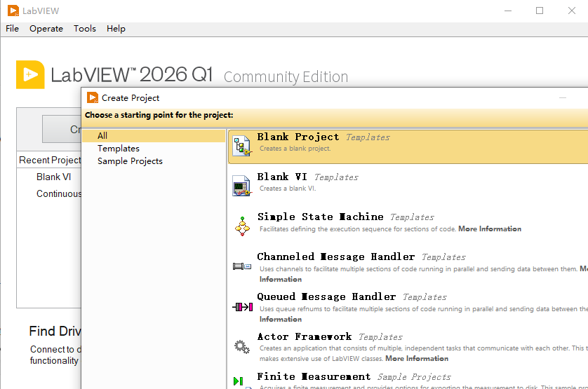Select the Blank Project title text

[x=298, y=137]
